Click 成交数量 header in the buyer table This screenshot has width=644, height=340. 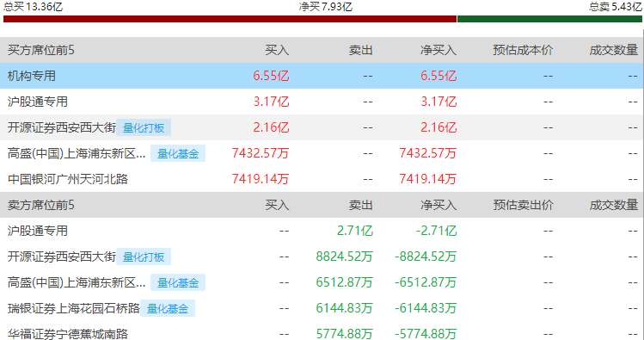click(x=614, y=50)
